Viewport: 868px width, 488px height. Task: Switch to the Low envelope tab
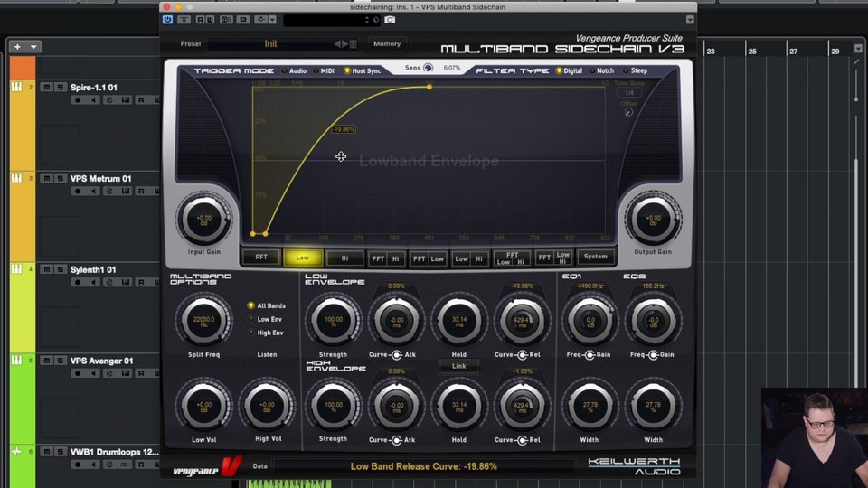pos(302,258)
